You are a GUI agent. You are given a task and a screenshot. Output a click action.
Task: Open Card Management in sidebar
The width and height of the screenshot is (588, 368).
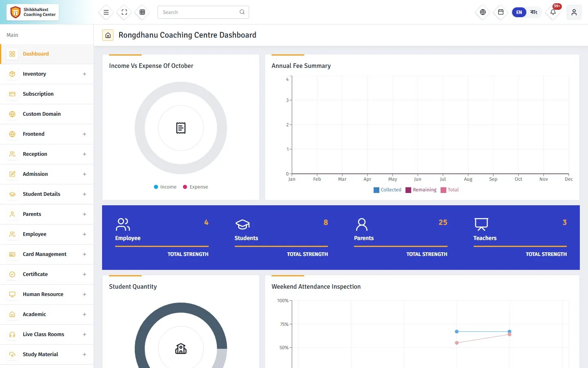(x=47, y=254)
